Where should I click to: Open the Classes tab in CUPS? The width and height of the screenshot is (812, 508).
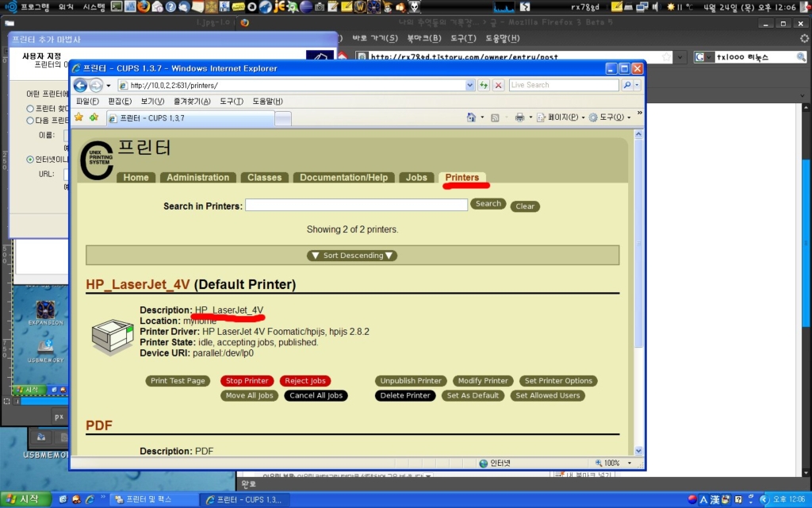pyautogui.click(x=265, y=177)
